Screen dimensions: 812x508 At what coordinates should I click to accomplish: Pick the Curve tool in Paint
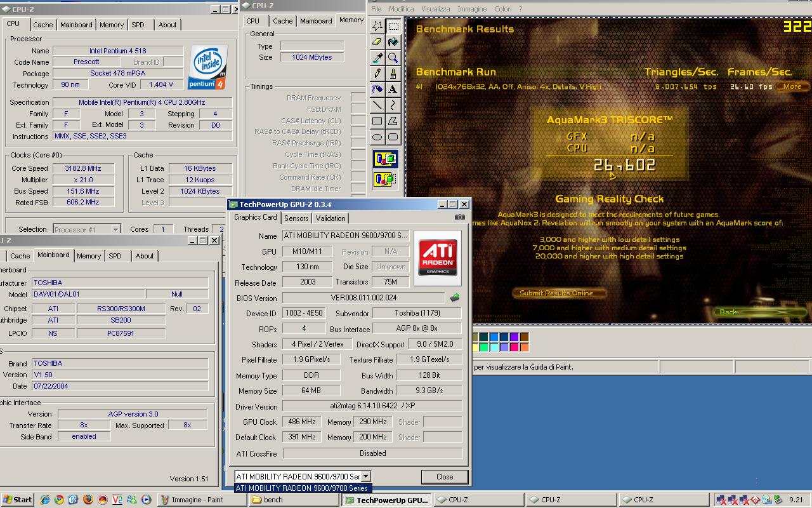pos(393,105)
